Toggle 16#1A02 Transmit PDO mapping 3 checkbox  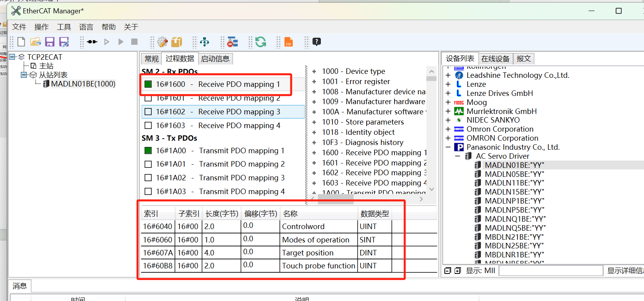[x=148, y=178]
